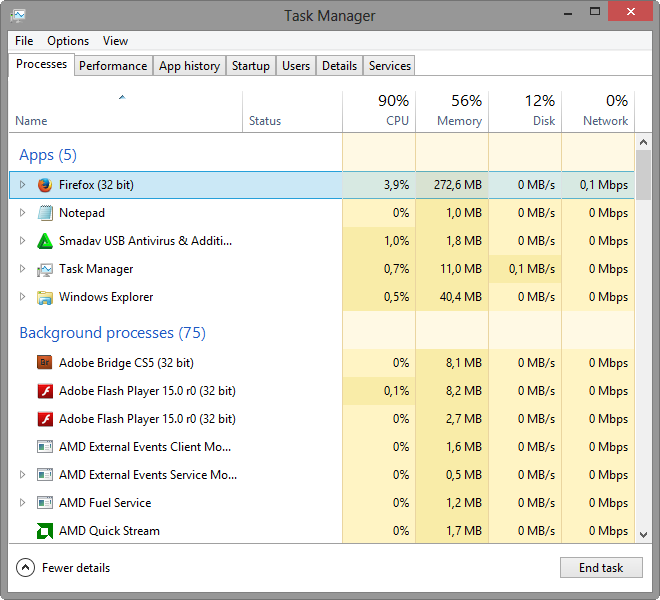Viewport: 660px width, 600px height.
Task: Select the Firefox 0,1 Mbps network cell
Action: [x=598, y=185]
